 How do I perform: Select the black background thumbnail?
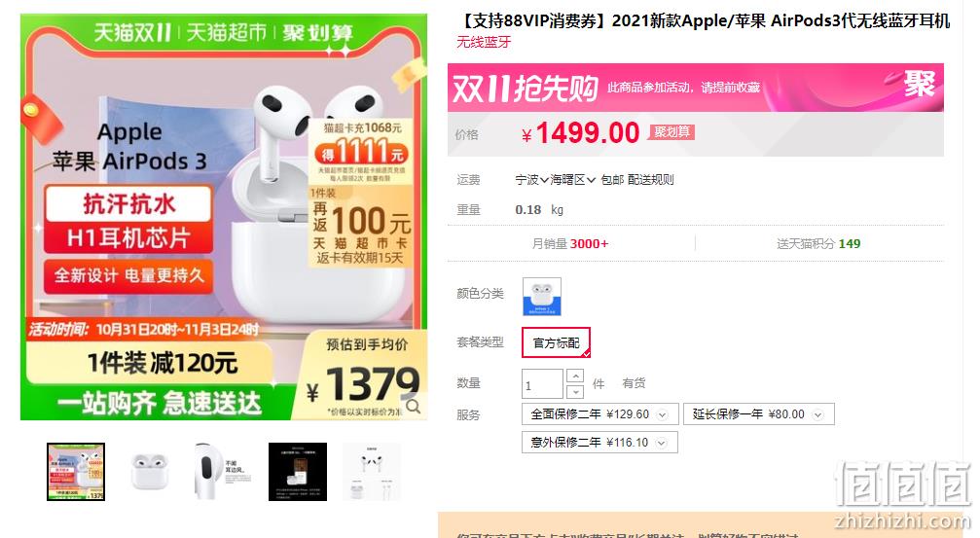(298, 472)
